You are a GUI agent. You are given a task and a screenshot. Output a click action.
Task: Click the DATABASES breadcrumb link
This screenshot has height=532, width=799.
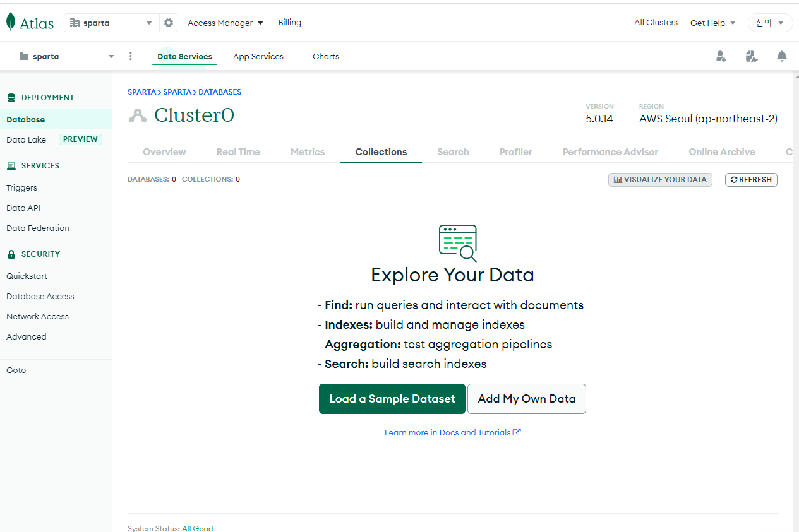coord(220,92)
